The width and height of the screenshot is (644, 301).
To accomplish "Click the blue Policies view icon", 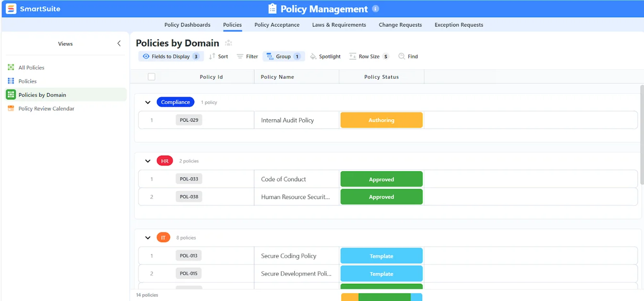I will [x=11, y=81].
